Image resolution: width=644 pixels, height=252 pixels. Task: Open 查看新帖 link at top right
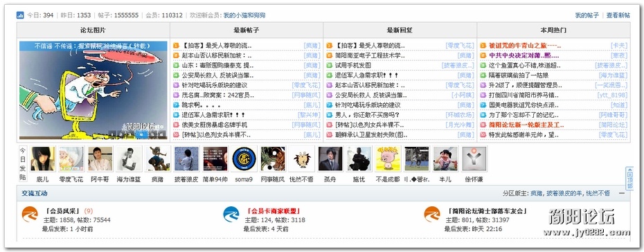[x=618, y=15]
